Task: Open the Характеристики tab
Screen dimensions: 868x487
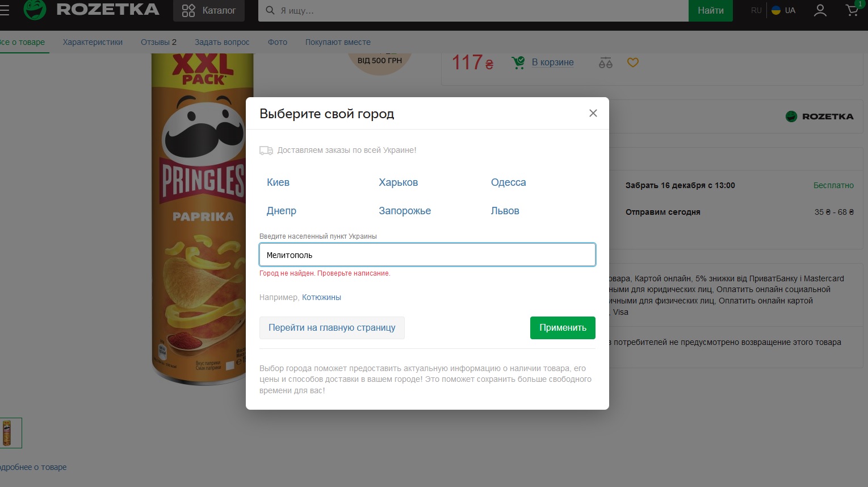Action: coord(93,42)
